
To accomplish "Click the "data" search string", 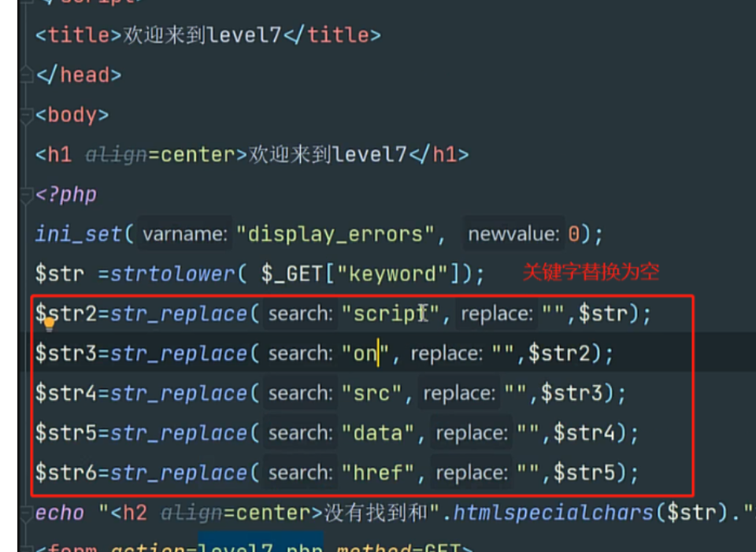I will (x=377, y=433).
